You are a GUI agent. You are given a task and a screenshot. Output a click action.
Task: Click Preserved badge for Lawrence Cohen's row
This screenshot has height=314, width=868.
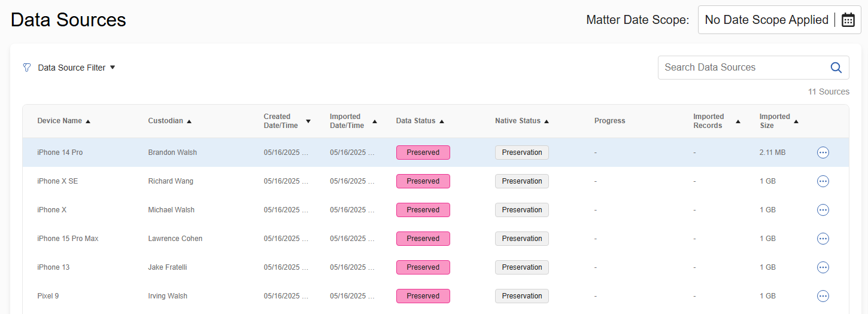click(423, 239)
